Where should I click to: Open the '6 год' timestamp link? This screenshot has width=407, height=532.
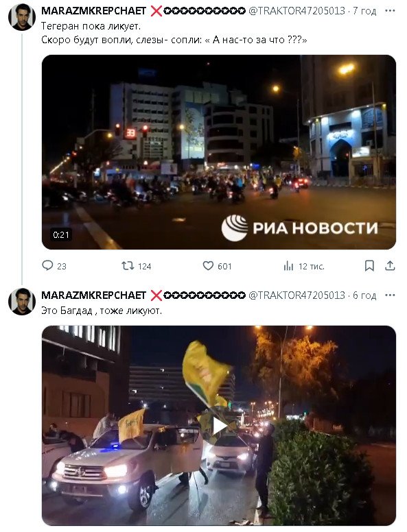coord(364,295)
